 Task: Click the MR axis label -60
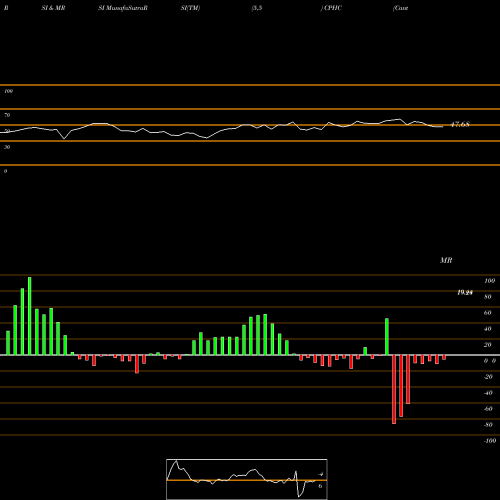[488, 409]
